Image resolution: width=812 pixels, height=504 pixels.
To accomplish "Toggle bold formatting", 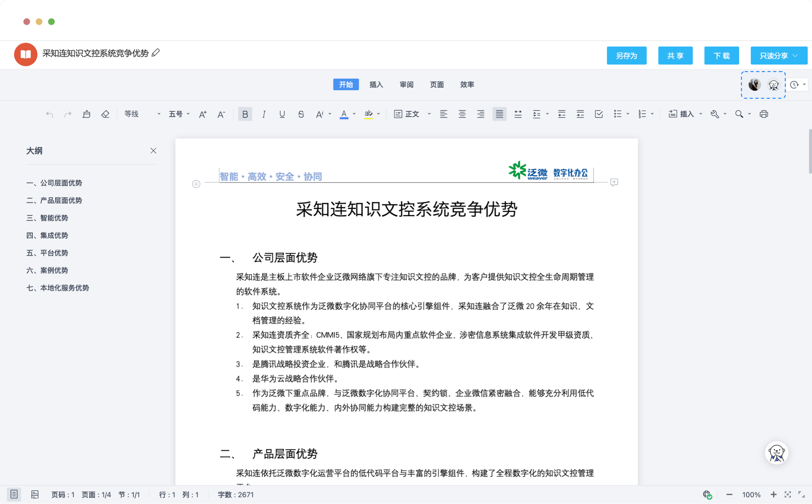I will [245, 114].
